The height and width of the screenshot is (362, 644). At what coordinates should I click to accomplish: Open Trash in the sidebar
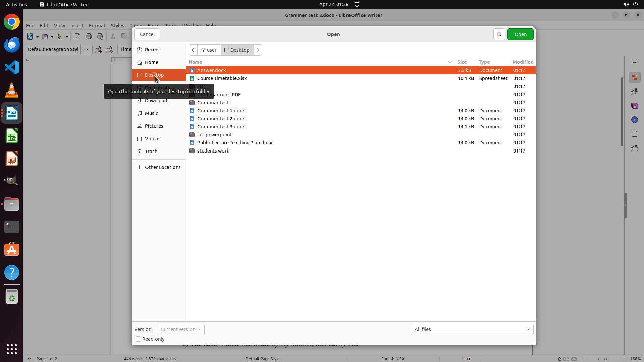click(x=151, y=152)
